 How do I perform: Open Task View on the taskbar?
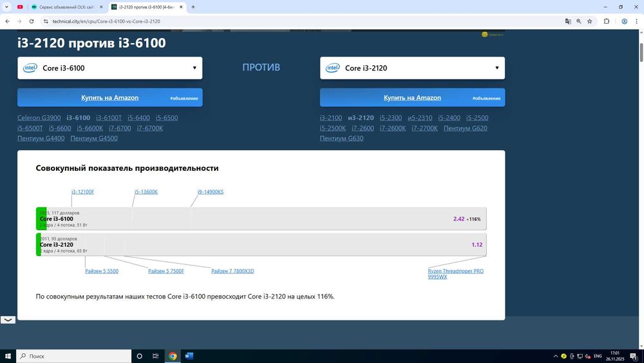pyautogui.click(x=155, y=357)
